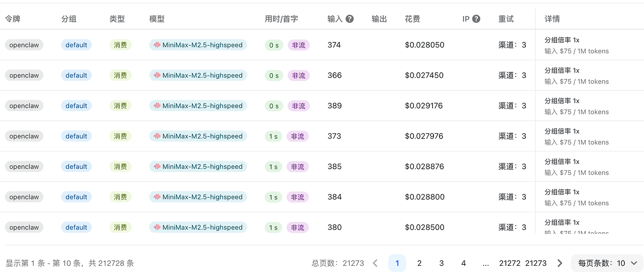This screenshot has height=277, width=644.
Task: Click MiniMax logo in the 366-input row
Action: click(x=157, y=76)
